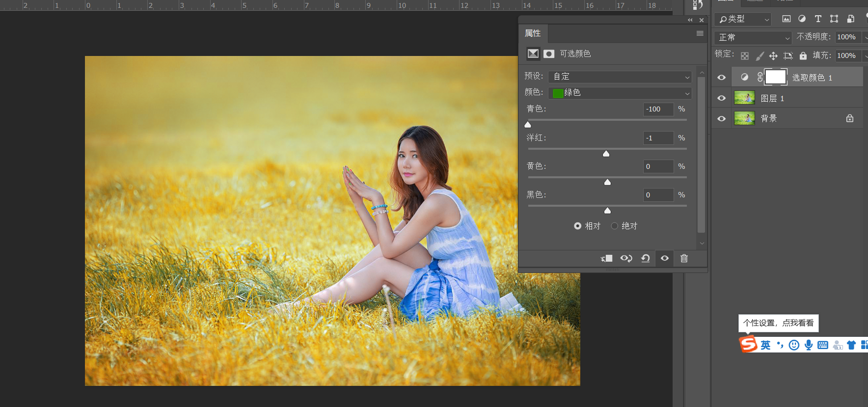Image resolution: width=868 pixels, height=407 pixels.
Task: Open the Properties panel flyout menu
Action: pyautogui.click(x=700, y=33)
